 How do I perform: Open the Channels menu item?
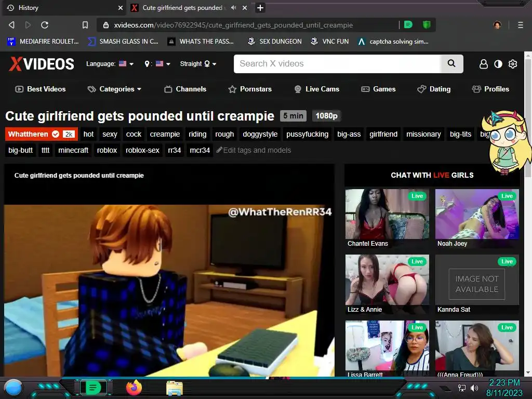pyautogui.click(x=185, y=89)
